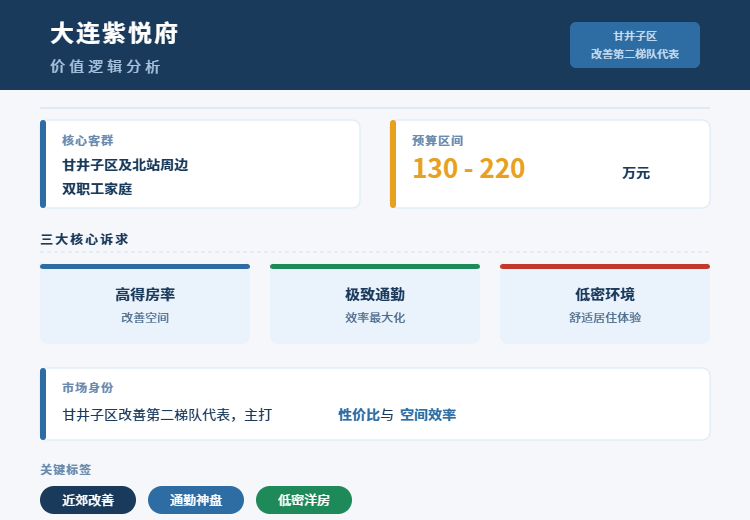Click the 甘井子区 改善第二梯队代表 badge
This screenshot has height=520, width=750.
point(635,45)
